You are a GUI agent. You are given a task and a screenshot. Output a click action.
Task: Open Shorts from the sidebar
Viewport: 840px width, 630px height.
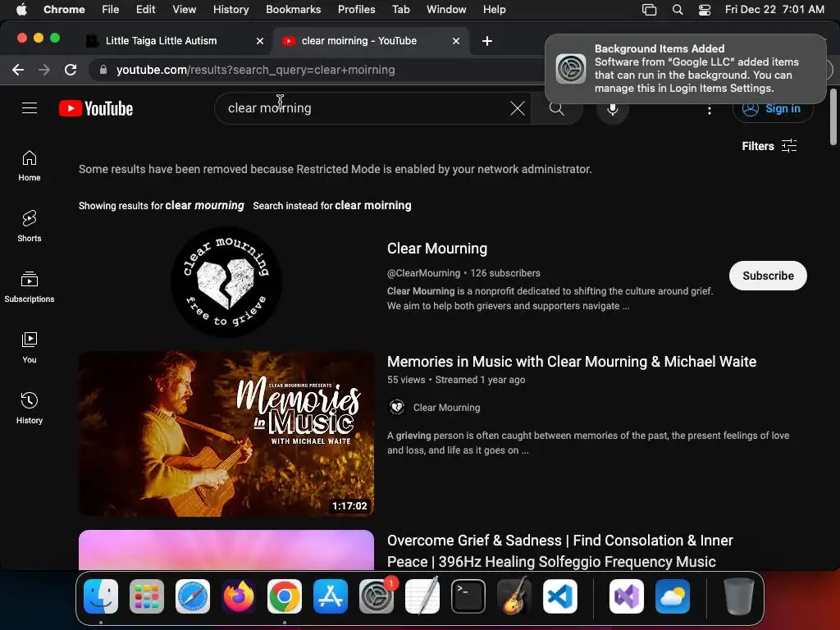30,226
